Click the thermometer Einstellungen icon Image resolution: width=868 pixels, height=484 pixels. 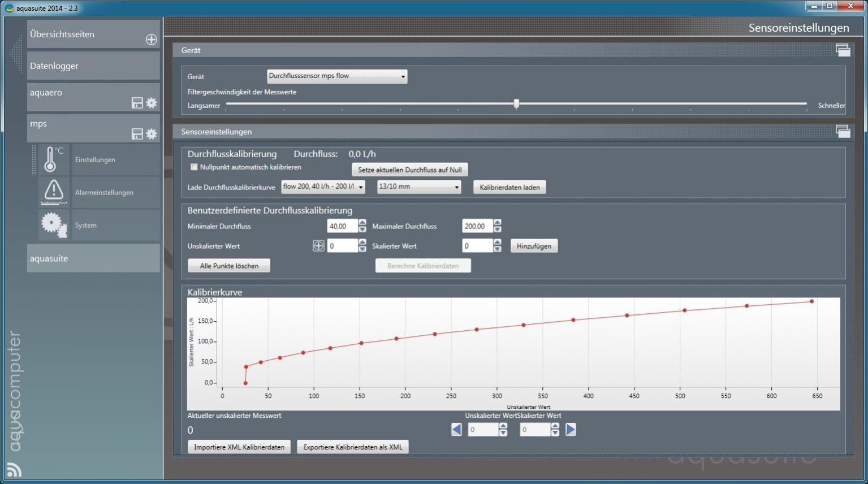(x=54, y=159)
